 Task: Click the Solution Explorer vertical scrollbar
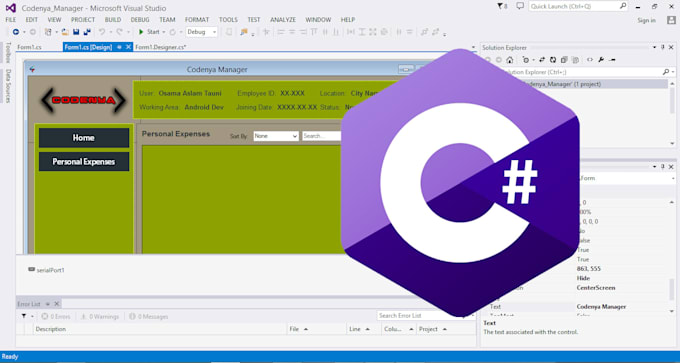pos(672,114)
